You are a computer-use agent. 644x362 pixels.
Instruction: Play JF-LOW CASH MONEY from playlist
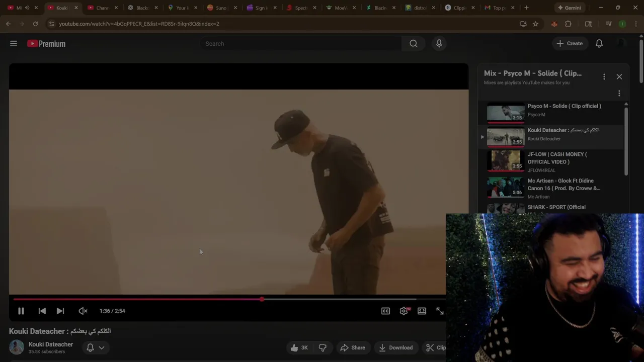pos(551,161)
